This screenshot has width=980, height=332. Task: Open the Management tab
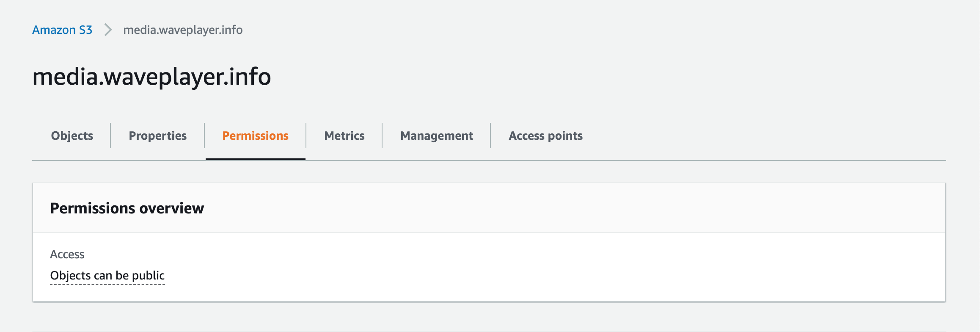(x=436, y=136)
